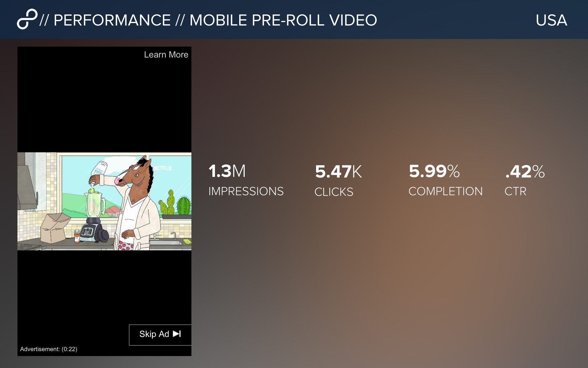Click the MOBILE PRE-ROLL VIDEO heading
This screenshot has height=368, width=588.
point(283,20)
